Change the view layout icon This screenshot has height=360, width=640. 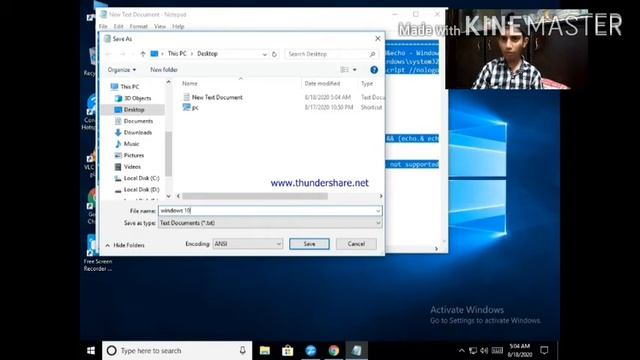coord(344,70)
